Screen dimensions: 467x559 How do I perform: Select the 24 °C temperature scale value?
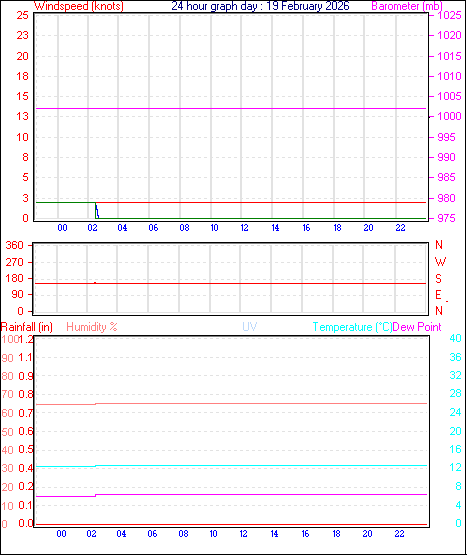455,412
